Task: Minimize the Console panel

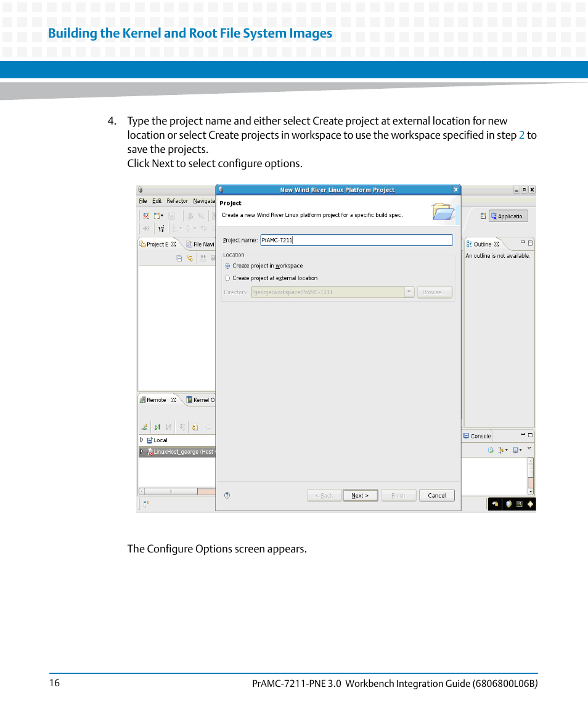Action: pos(523,435)
